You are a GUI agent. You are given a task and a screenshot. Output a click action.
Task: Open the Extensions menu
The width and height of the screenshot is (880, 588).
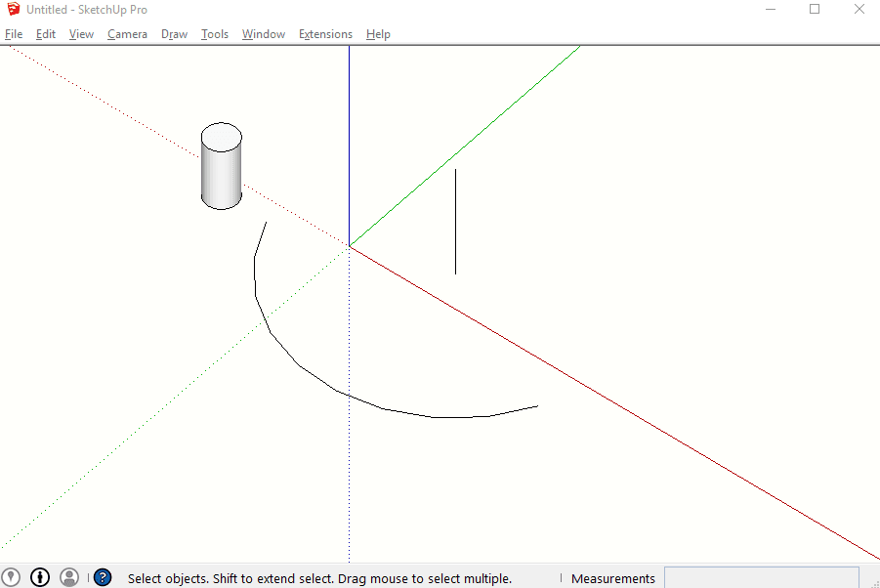pos(325,34)
